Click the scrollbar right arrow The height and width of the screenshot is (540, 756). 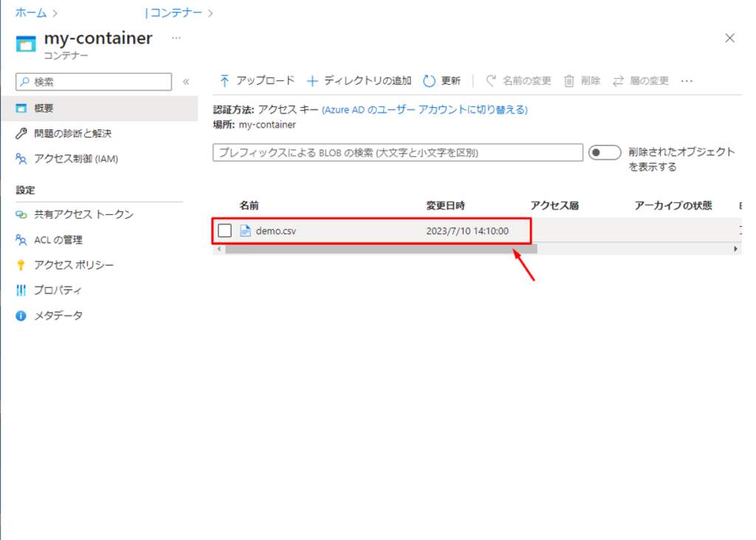pos(736,249)
